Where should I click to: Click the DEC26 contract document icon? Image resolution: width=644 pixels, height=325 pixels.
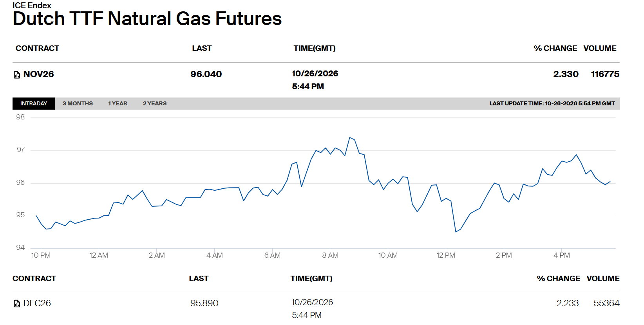point(17,303)
